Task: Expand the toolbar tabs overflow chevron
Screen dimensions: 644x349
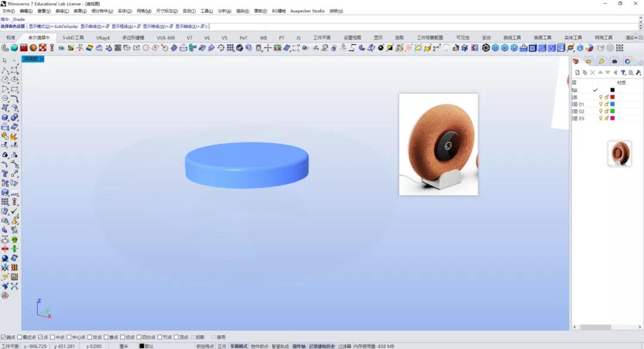Action: tap(636, 38)
